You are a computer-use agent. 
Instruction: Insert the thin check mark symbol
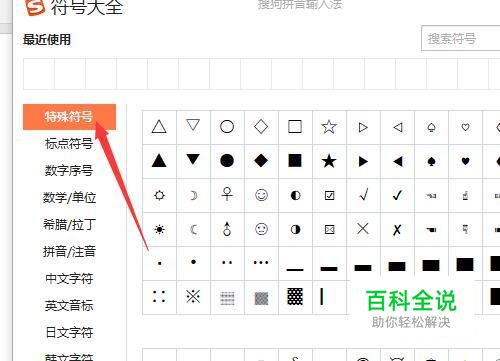pyautogui.click(x=363, y=195)
